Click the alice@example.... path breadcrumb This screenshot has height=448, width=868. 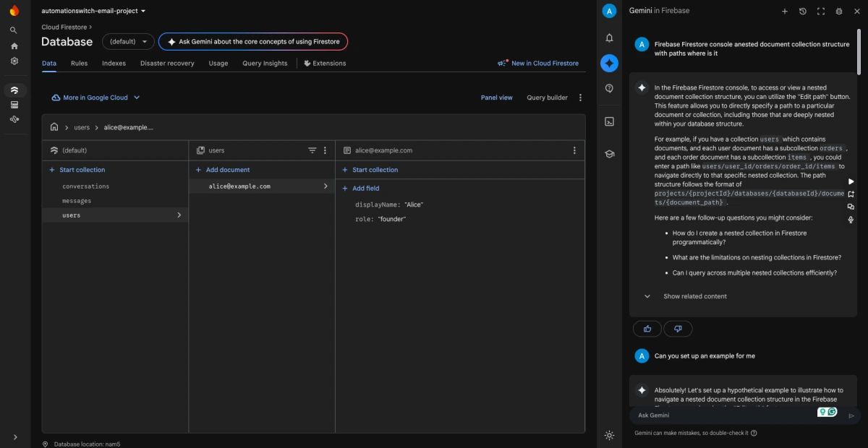click(128, 127)
